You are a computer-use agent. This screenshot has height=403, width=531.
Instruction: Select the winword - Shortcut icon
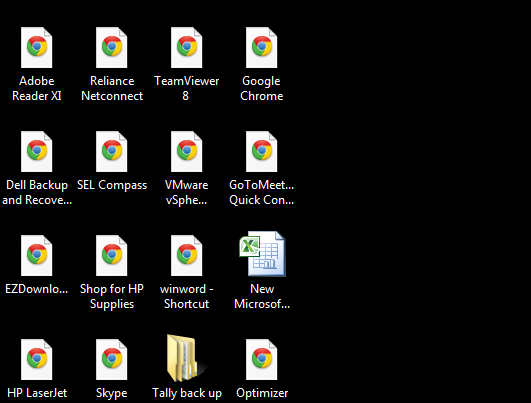[x=187, y=255]
